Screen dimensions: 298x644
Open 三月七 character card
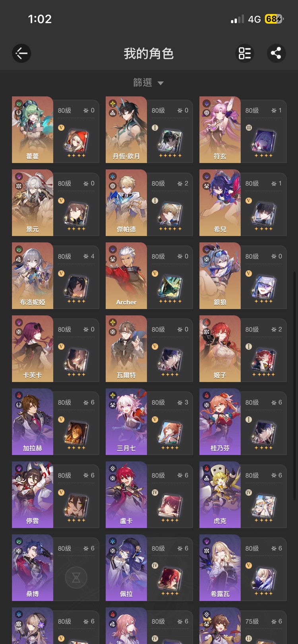click(x=149, y=422)
